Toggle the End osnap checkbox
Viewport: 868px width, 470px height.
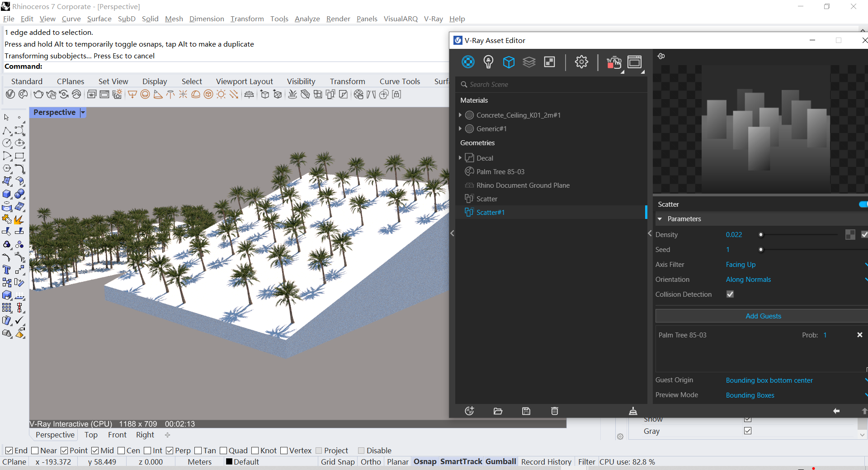click(x=9, y=451)
